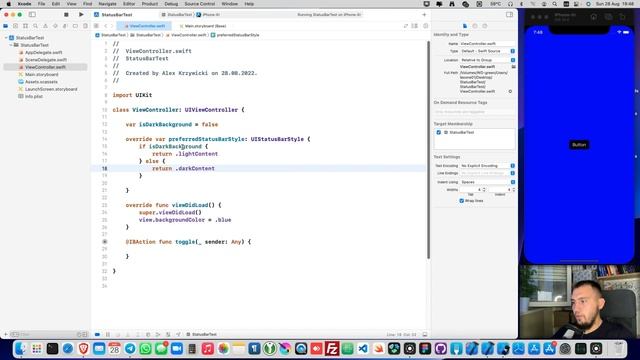Viewport: 640px width, 360px height.
Task: Show the File inspector tab
Action: [x=464, y=26]
